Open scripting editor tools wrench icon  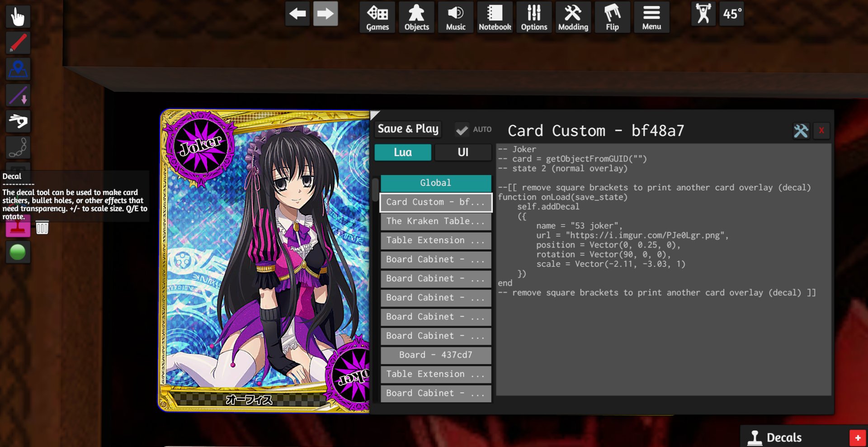coord(801,131)
